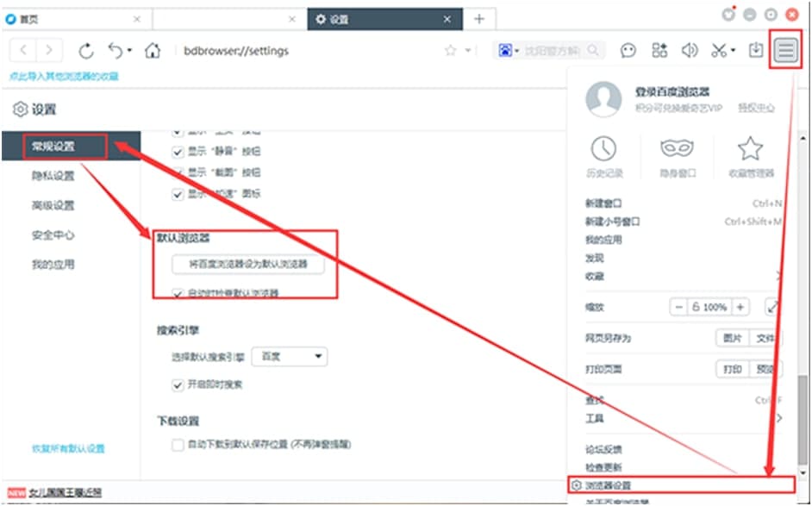Select 我的应用 in settings sidebar
Image resolution: width=812 pixels, height=506 pixels.
53,265
